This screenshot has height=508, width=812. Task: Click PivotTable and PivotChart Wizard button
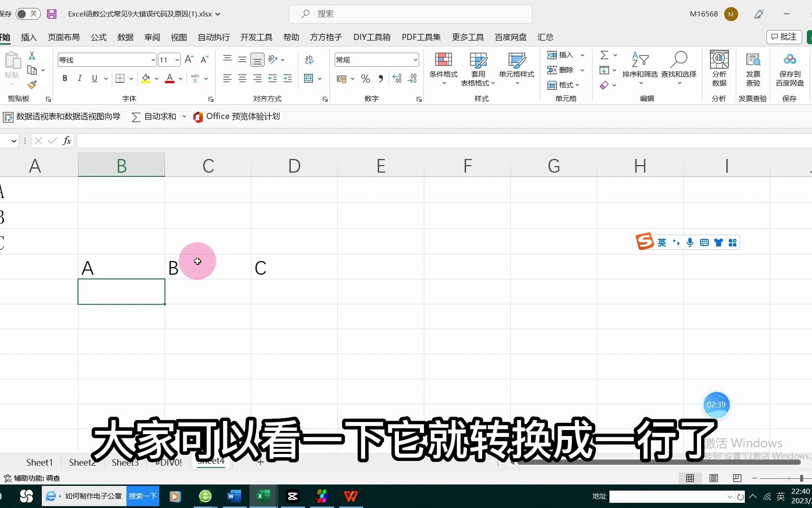62,117
